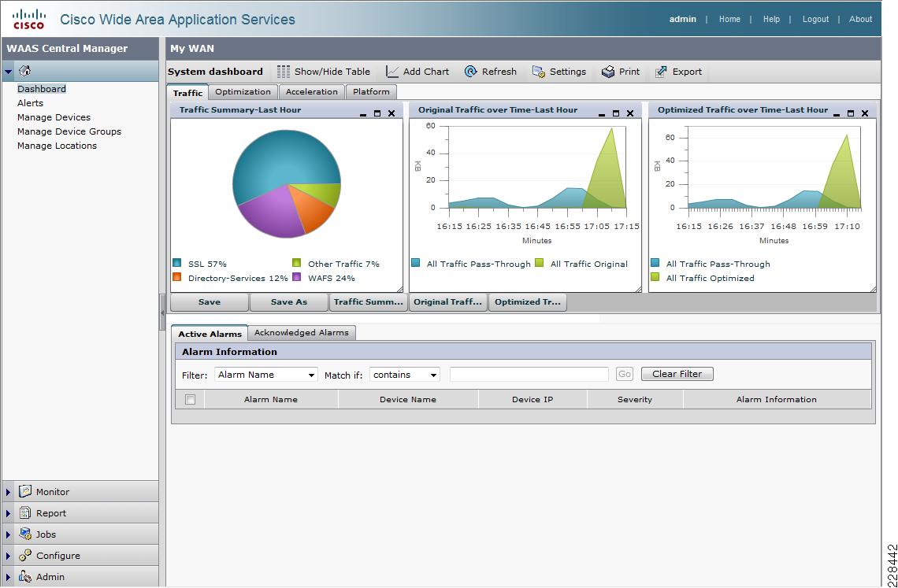This screenshot has height=588, width=898.
Task: Toggle the select-all alarms checkbox
Action: 190,400
